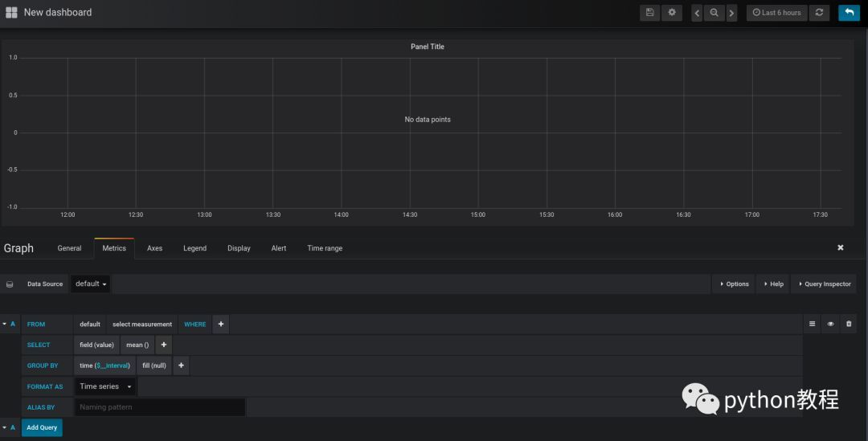Open the Time series format dropdown

coord(105,386)
